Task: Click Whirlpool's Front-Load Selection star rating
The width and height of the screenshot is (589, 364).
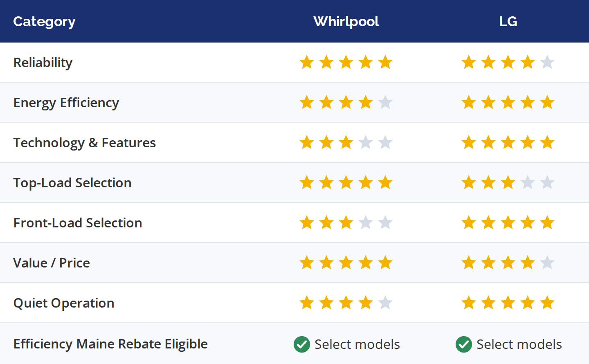Action: coord(346,223)
